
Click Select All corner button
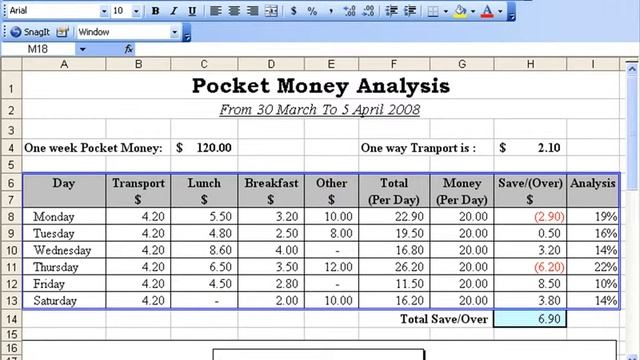11,64
